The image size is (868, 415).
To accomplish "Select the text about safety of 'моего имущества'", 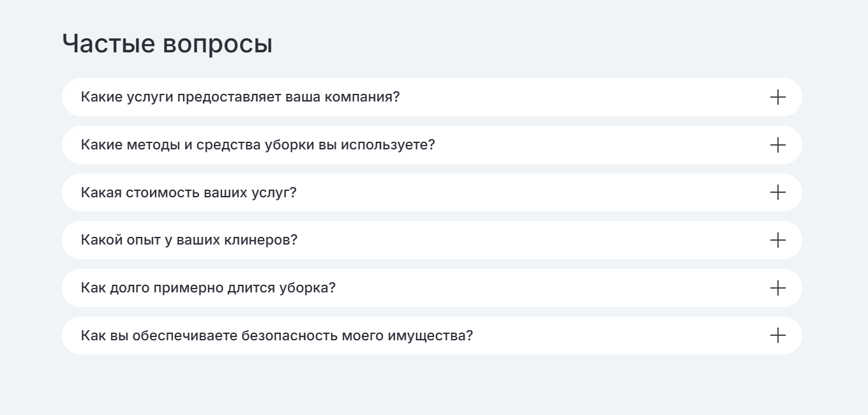I will point(277,335).
